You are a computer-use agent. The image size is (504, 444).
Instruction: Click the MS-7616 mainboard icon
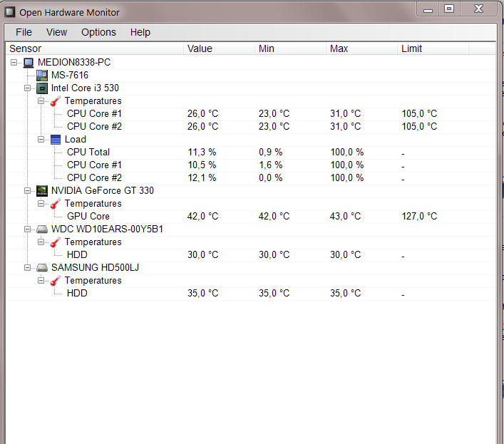coord(42,75)
